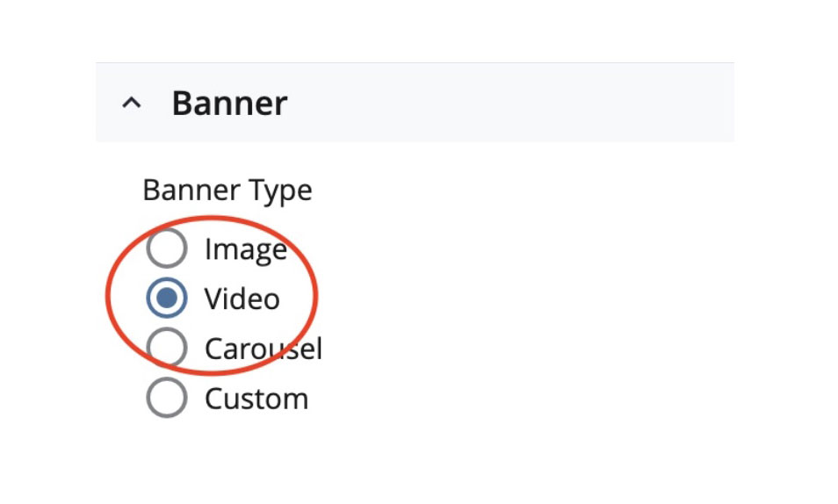Collapse the Banner section using the chevron
The width and height of the screenshot is (838, 504).
pyautogui.click(x=131, y=104)
